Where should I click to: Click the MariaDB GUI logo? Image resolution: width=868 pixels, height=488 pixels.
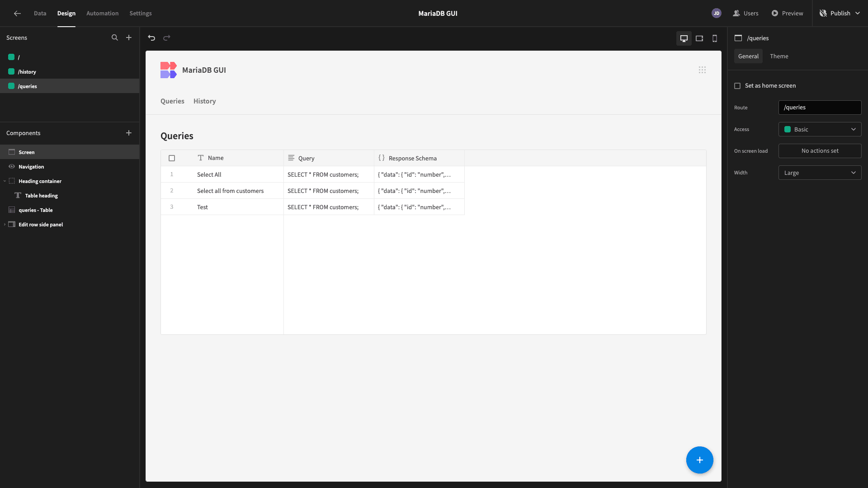[168, 70]
